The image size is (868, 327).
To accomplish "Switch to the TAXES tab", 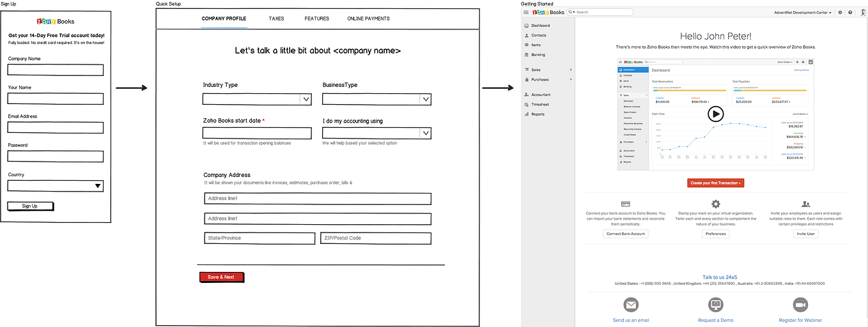I will click(x=277, y=19).
